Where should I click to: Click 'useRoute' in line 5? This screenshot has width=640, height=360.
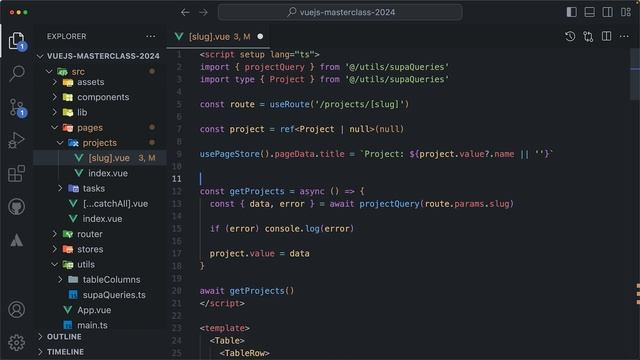point(289,104)
